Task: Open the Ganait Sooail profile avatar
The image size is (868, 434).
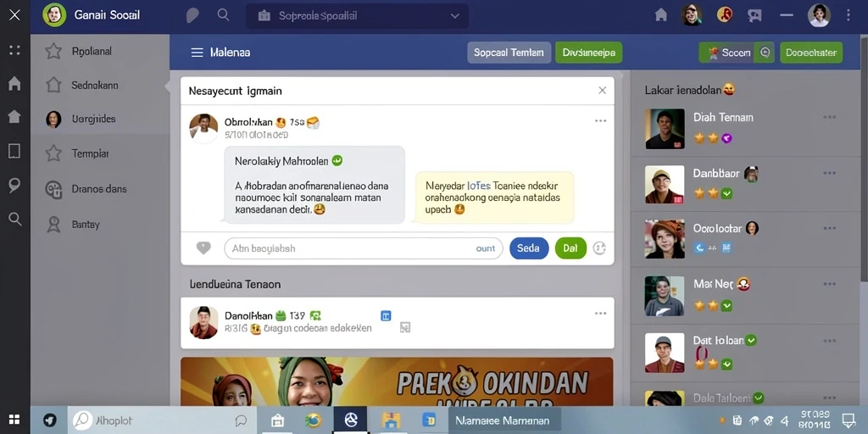Action: (54, 15)
